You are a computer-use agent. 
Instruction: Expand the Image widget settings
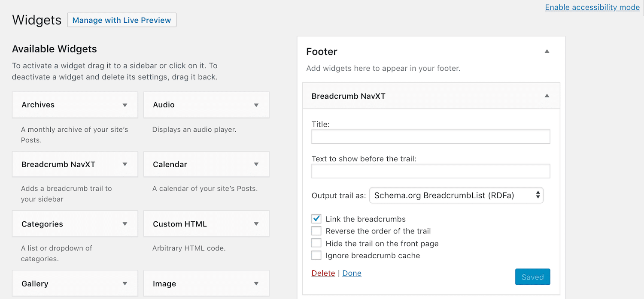(256, 283)
